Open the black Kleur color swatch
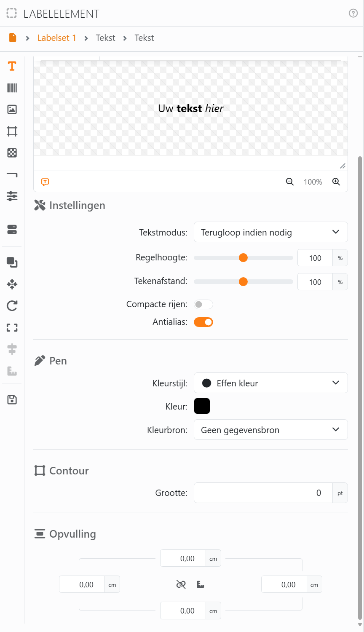Image resolution: width=364 pixels, height=632 pixels. (202, 406)
